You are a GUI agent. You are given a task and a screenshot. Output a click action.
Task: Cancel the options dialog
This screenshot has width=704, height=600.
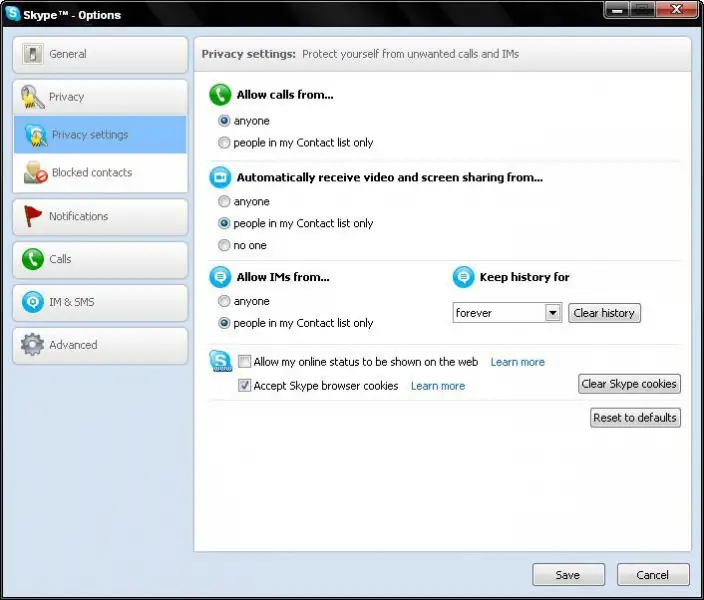(x=653, y=575)
